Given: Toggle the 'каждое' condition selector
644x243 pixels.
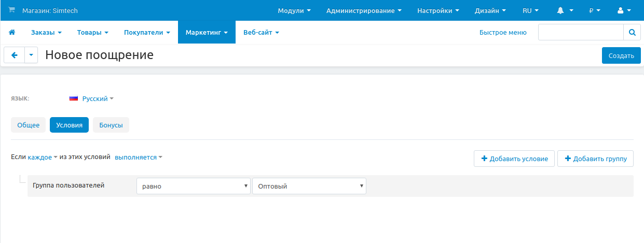Looking at the screenshot, I should coord(42,157).
